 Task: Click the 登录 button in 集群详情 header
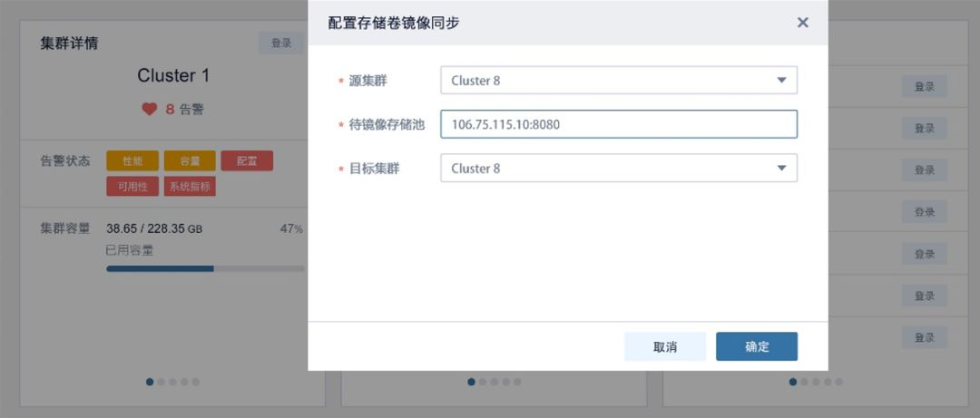[281, 44]
